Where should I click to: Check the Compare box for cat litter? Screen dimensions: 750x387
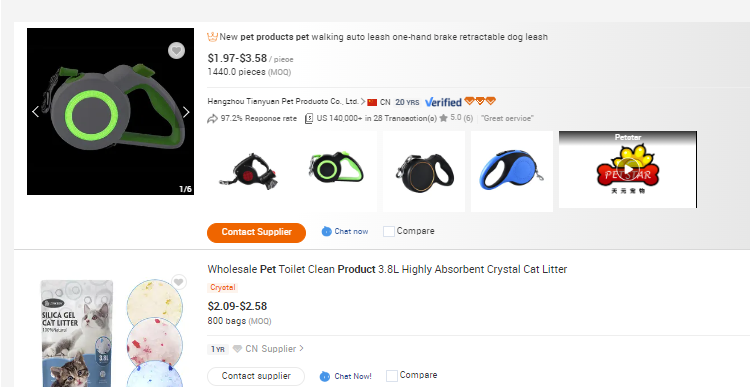pos(392,376)
